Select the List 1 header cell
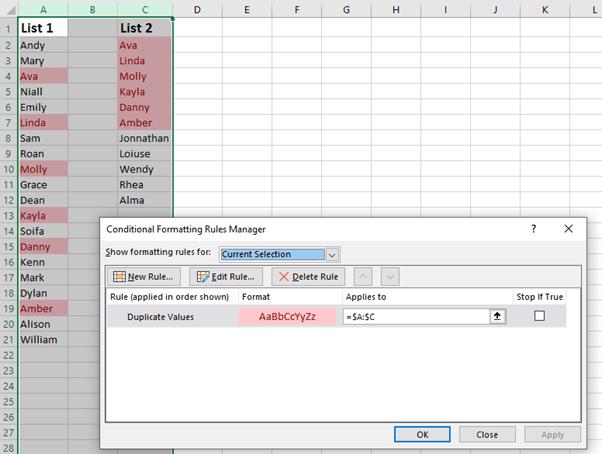Viewport: 602px width, 454px height. coord(43,28)
